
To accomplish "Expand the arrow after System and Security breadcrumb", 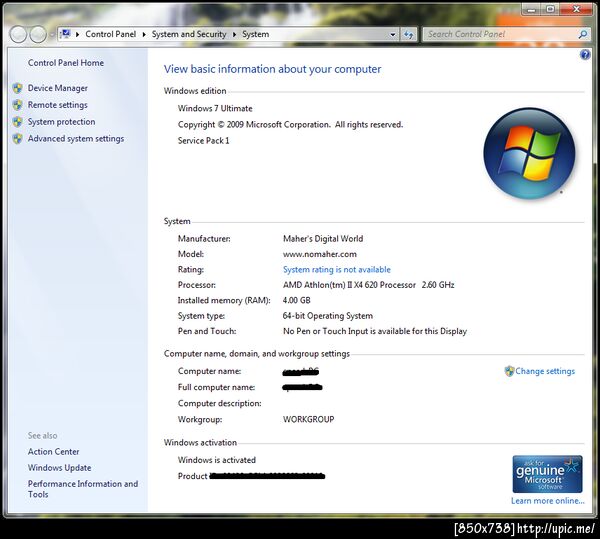I will [235, 34].
